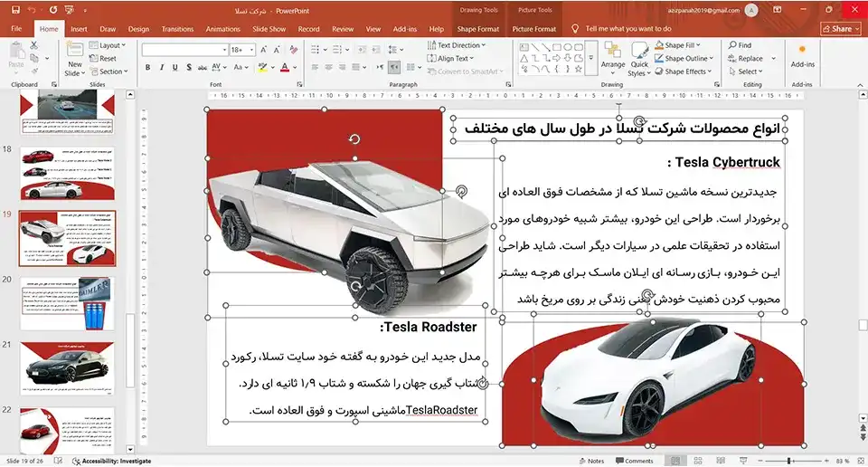The image size is (868, 467).
Task: Toggle Underline formatting
Action: (x=175, y=68)
